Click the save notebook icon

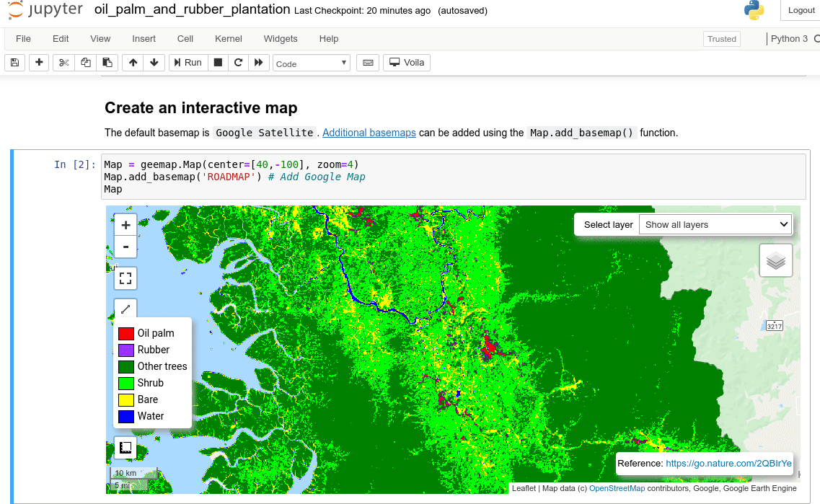click(x=14, y=63)
